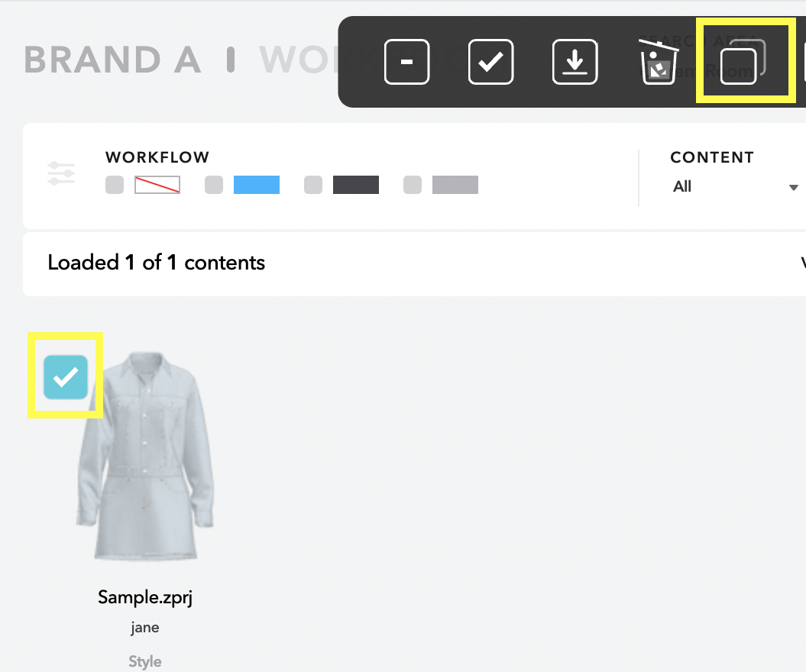Click the WORKFLOW section heading

click(x=157, y=157)
